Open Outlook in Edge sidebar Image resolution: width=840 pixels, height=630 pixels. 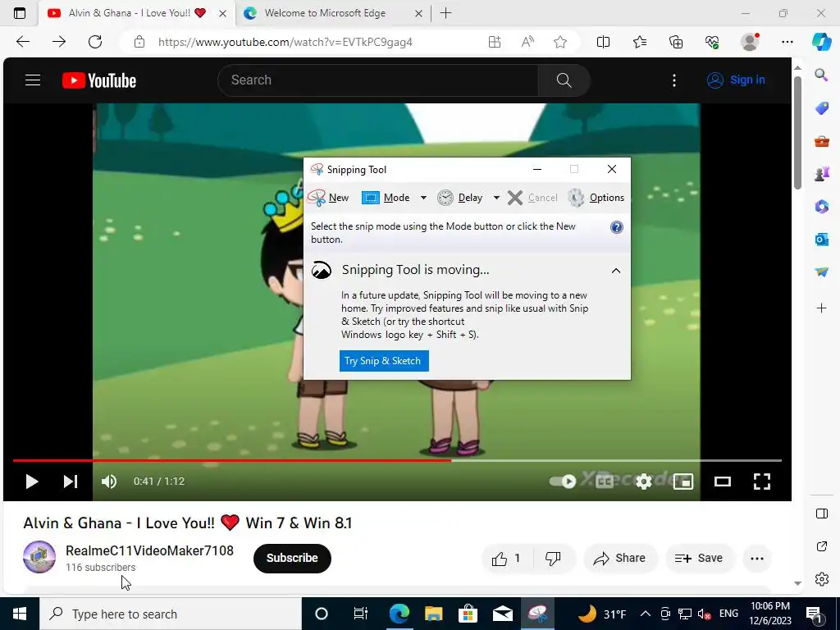point(821,239)
